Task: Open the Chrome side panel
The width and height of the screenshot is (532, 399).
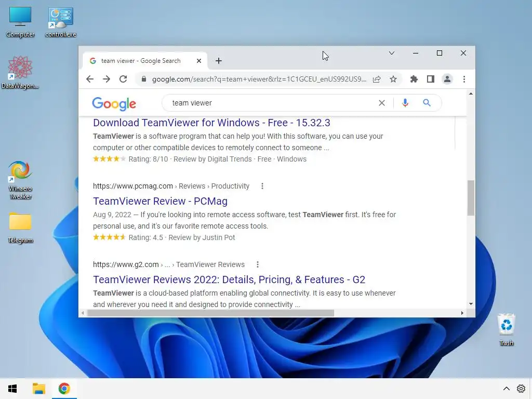Action: tap(431, 79)
